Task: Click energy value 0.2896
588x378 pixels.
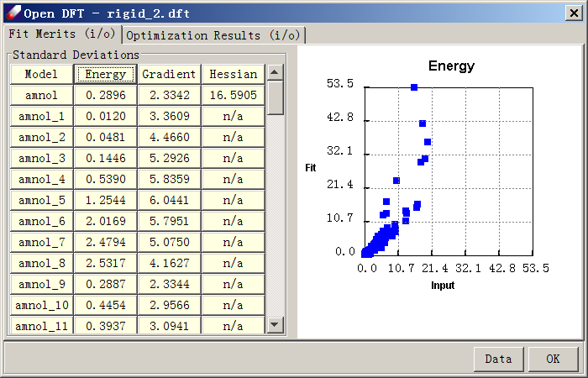Action: pos(105,95)
